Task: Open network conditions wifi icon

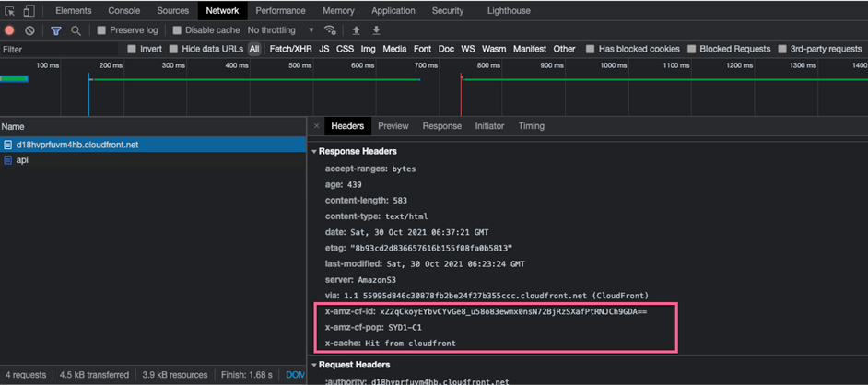Action: click(330, 30)
